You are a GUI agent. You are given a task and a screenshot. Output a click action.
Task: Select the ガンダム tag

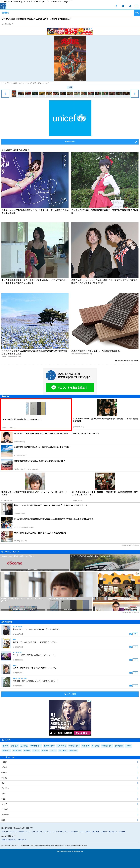[x=24, y=746]
